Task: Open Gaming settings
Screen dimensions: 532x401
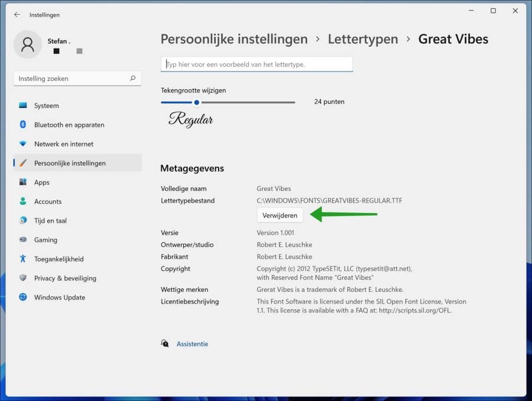Action: (77, 240)
